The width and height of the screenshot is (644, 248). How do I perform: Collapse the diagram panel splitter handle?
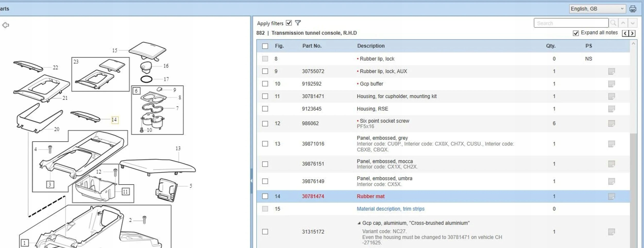pyautogui.click(x=251, y=181)
